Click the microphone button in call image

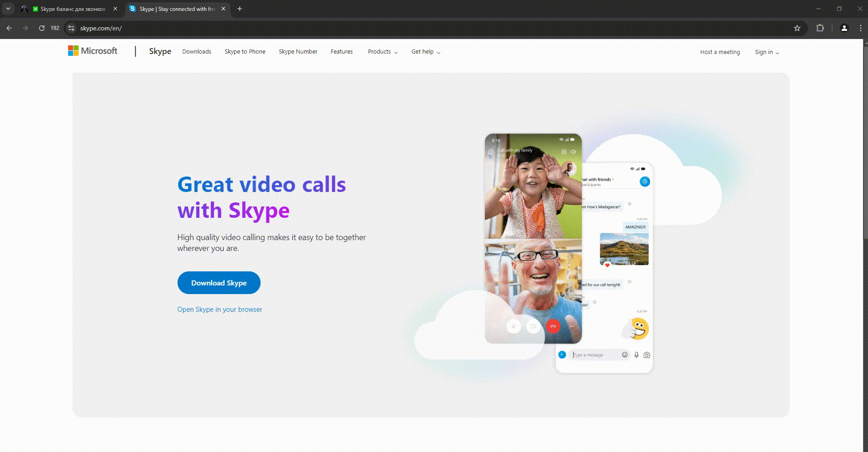click(x=514, y=326)
